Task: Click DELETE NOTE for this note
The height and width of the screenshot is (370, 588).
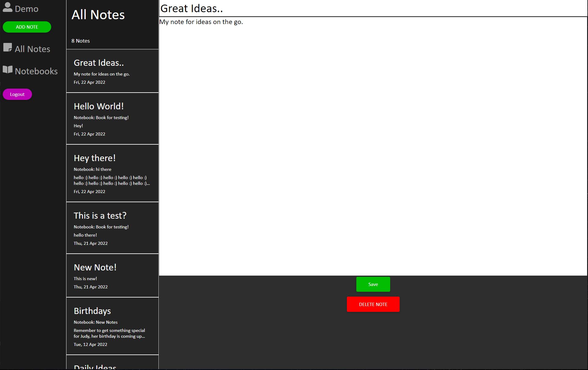Action: pyautogui.click(x=373, y=304)
